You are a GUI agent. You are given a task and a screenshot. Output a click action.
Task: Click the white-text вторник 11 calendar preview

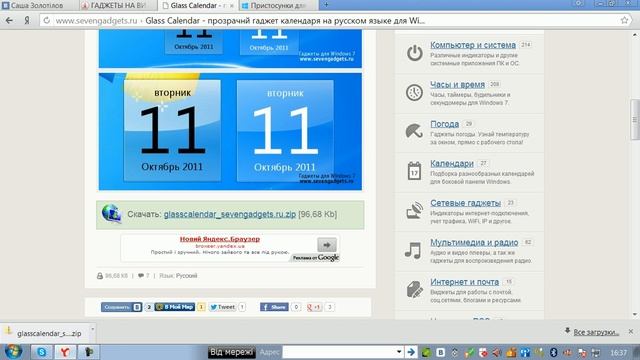click(x=285, y=131)
